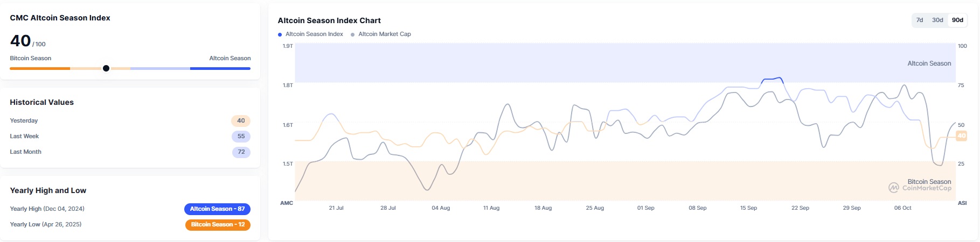The height and width of the screenshot is (242, 980).
Task: Click the Bitcoin Season - 12 badge
Action: pyautogui.click(x=218, y=224)
